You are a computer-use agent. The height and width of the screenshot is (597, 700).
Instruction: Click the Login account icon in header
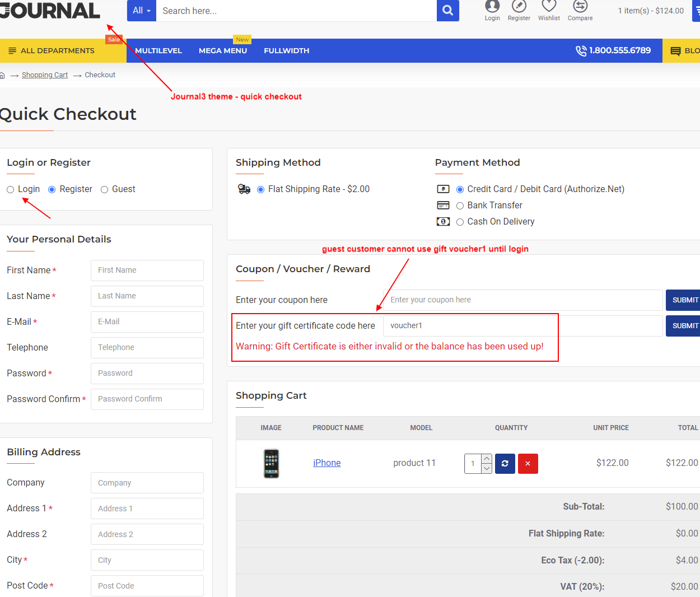[492, 10]
